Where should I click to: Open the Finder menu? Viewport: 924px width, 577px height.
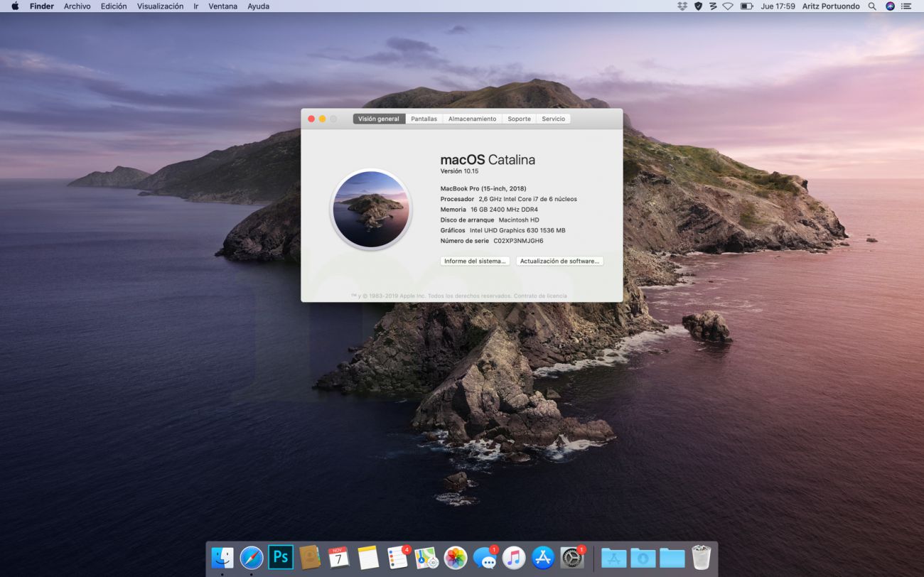[x=42, y=6]
